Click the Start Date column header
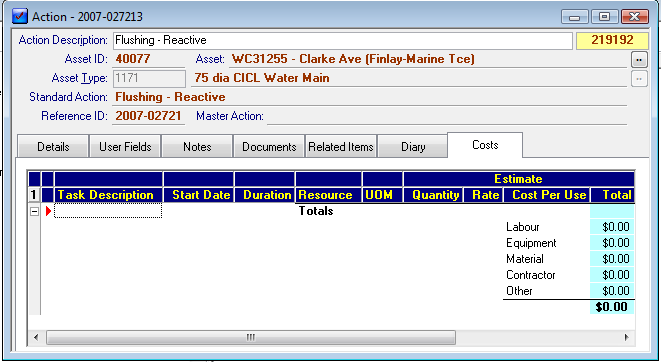Image resolution: width=661 pixels, height=362 pixels. click(198, 195)
